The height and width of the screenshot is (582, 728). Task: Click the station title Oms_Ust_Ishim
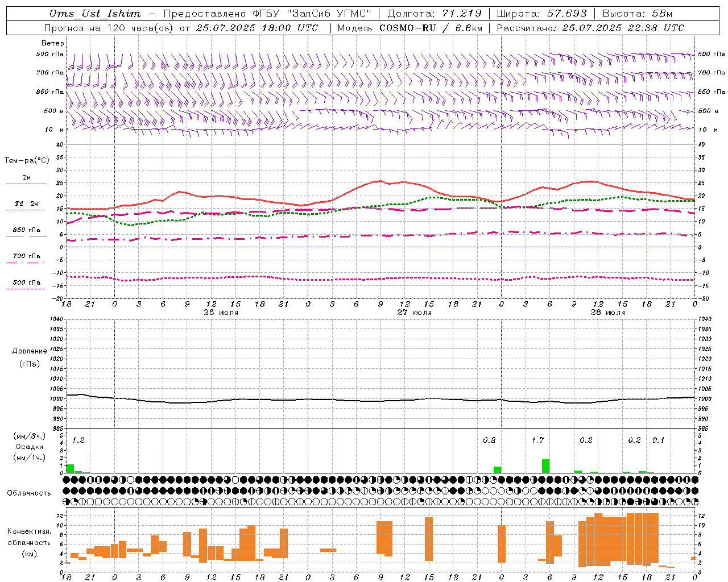[x=95, y=14]
